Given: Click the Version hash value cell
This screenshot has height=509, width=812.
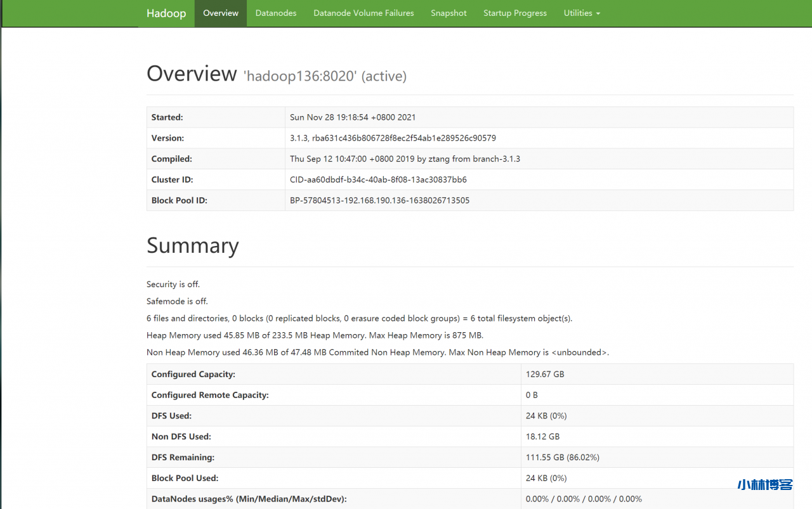Looking at the screenshot, I should tap(393, 138).
